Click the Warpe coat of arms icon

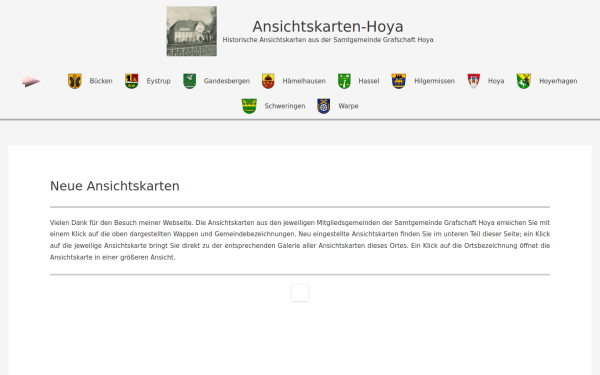[324, 106]
